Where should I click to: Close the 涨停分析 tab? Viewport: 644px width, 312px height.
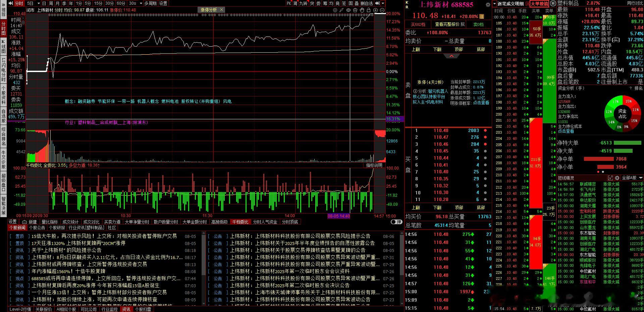coord(221,10)
